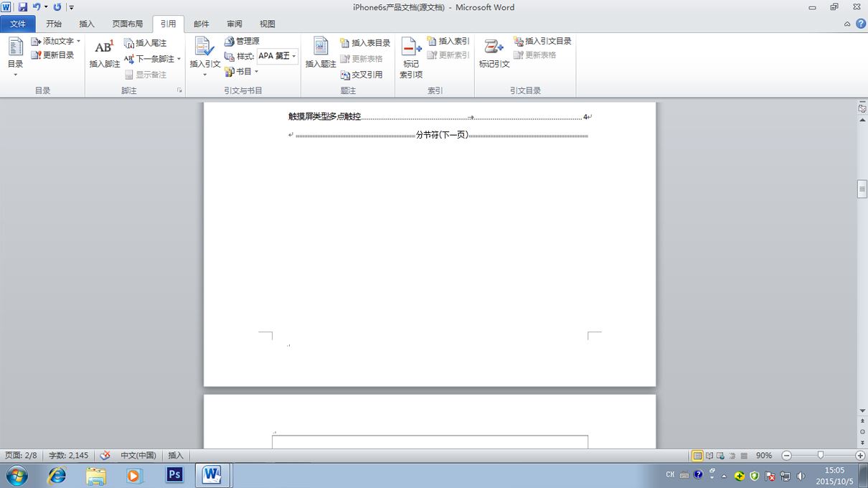Click 显示备注 in footnotes group

tap(145, 75)
